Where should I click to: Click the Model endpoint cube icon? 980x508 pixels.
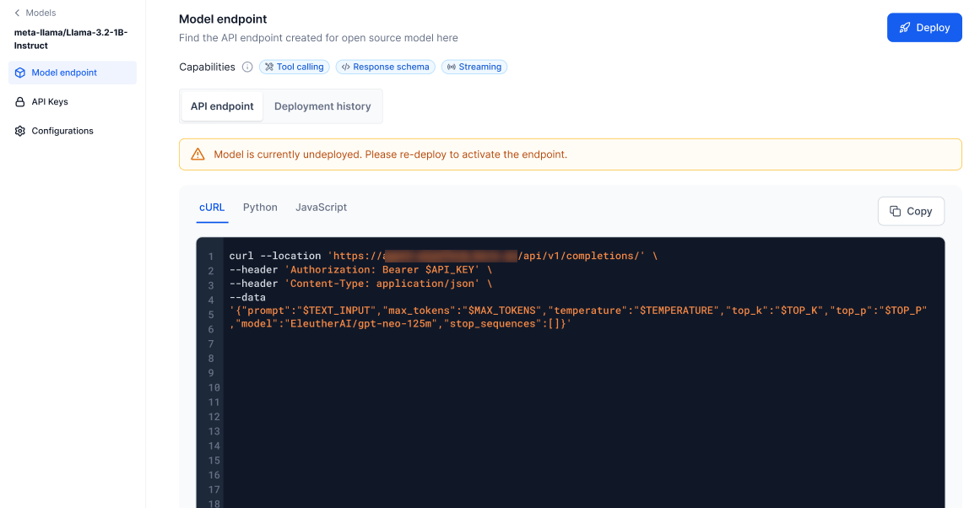[x=20, y=73]
